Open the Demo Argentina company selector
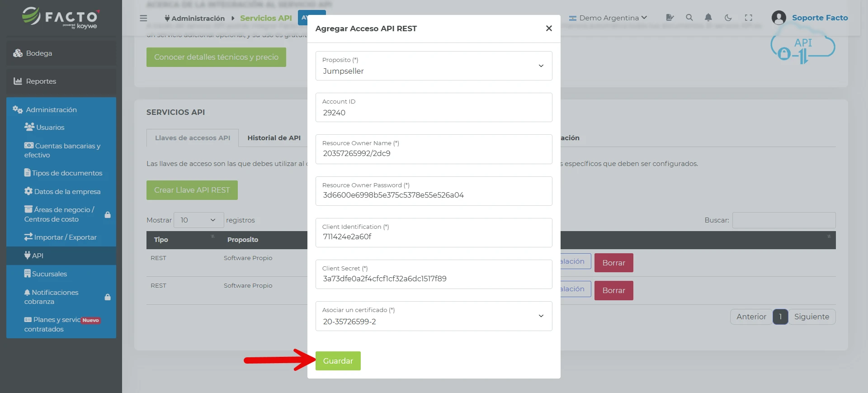The width and height of the screenshot is (868, 393). [x=608, y=18]
